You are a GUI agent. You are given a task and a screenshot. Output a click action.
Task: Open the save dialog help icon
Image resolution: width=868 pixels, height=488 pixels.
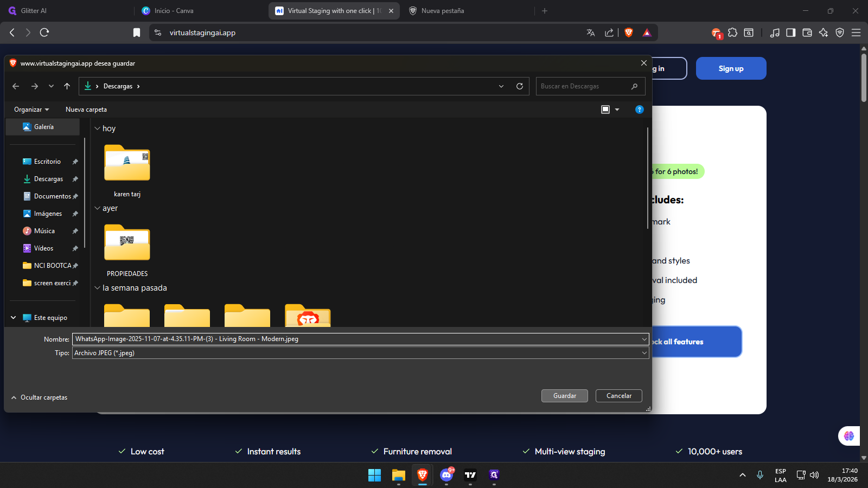click(640, 110)
